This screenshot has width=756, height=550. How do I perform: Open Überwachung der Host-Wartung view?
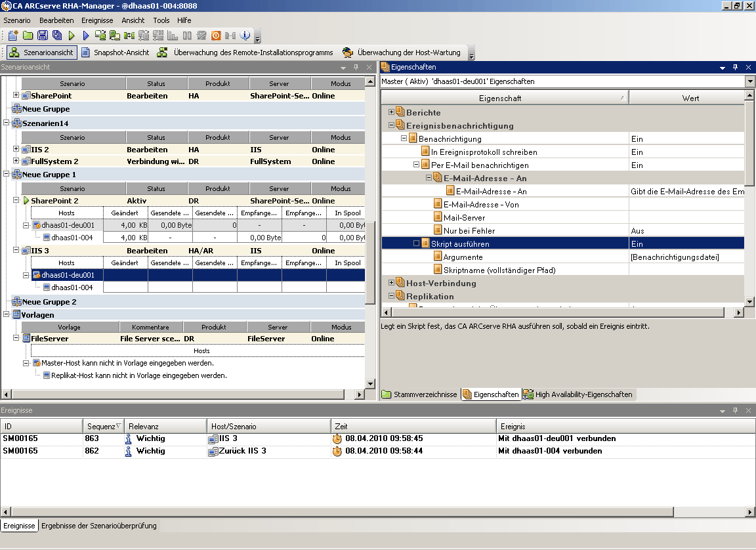402,53
